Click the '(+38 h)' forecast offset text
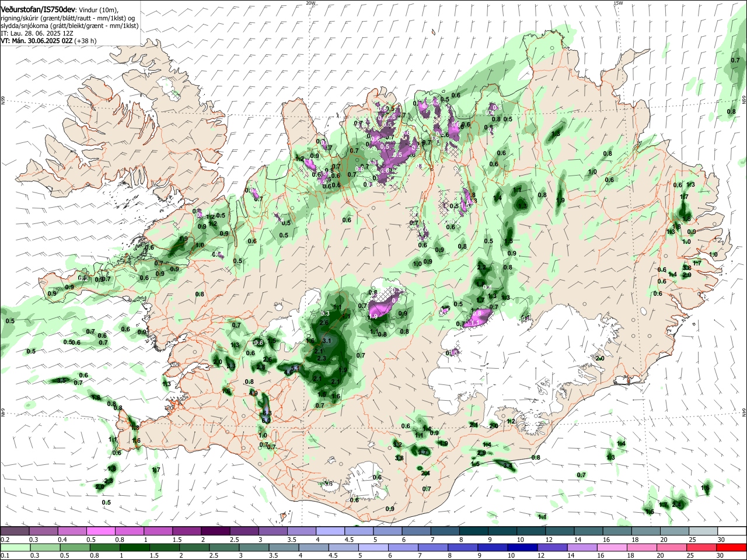 coord(86,41)
